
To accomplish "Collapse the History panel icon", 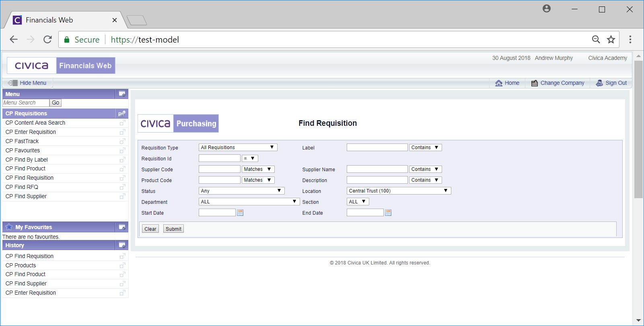I will pos(122,245).
